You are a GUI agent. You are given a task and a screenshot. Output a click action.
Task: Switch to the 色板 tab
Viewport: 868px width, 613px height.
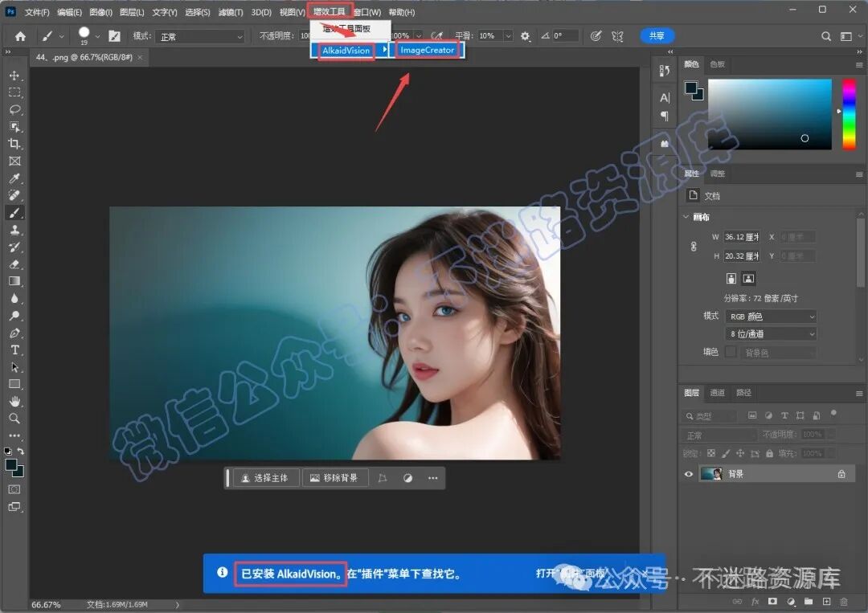(718, 64)
